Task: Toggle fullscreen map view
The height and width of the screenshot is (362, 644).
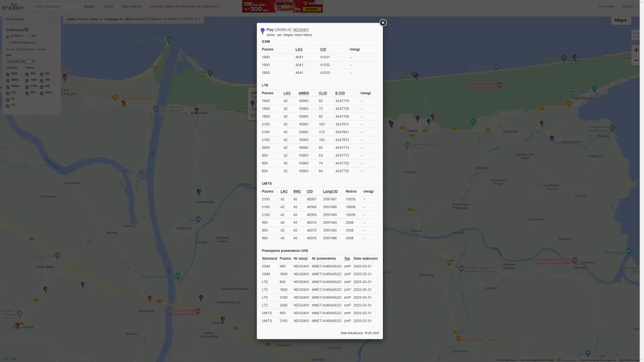Action: 636,35
